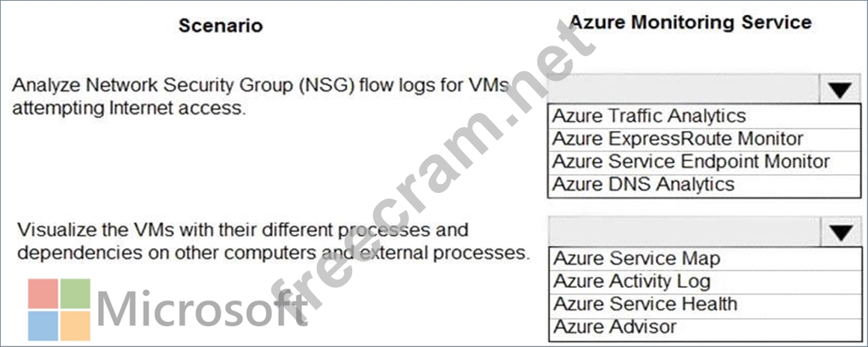Screen dimensions: 868x347
Task: Click the empty VM dependencies combo box field
Action: click(685, 233)
